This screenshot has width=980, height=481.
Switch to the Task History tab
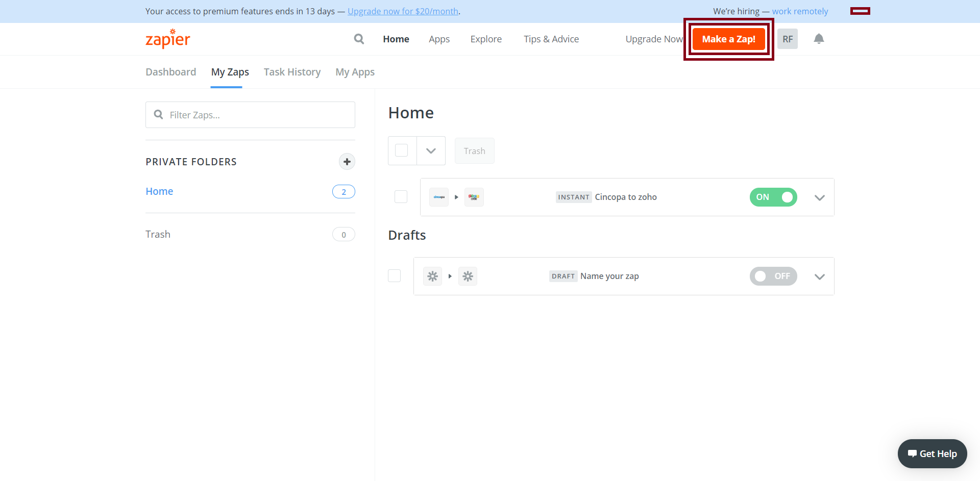click(x=292, y=72)
